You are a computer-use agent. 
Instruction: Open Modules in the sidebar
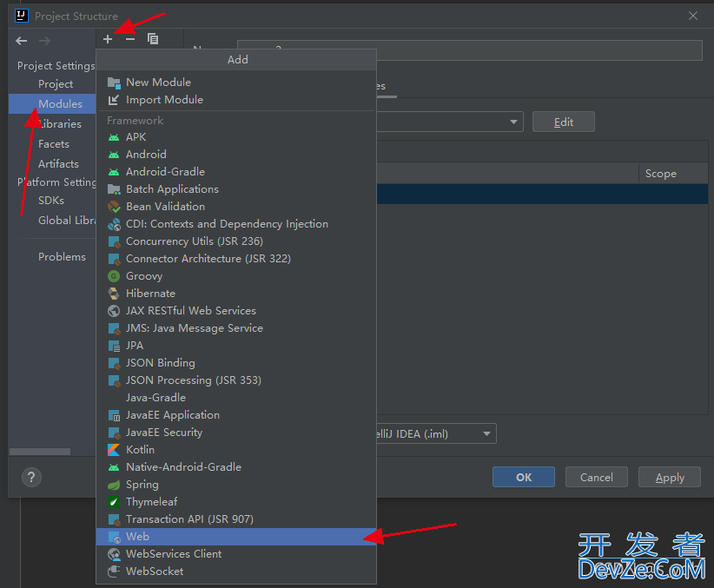(x=52, y=104)
